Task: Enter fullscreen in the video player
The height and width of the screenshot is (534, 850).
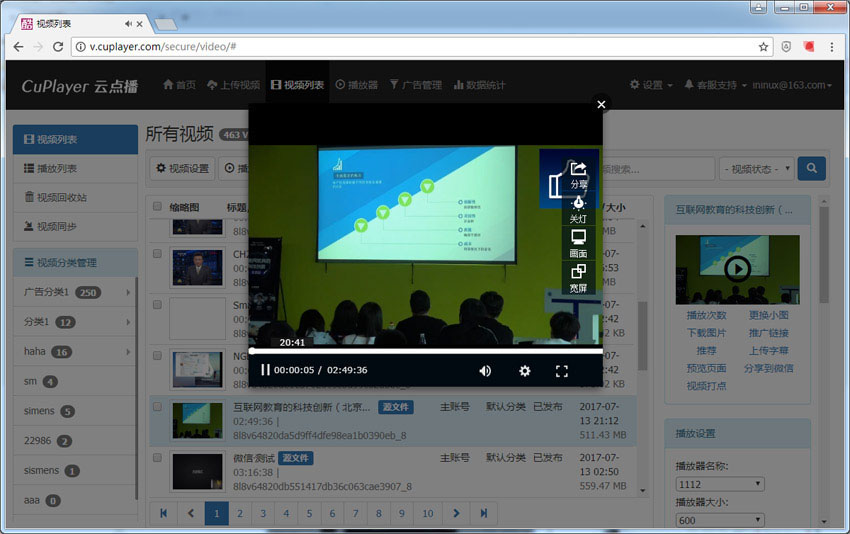Action: pos(562,371)
